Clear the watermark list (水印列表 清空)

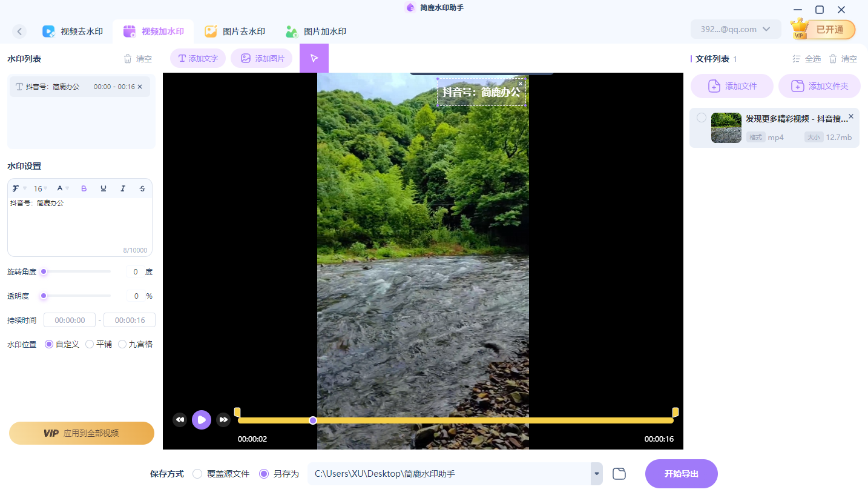point(138,59)
